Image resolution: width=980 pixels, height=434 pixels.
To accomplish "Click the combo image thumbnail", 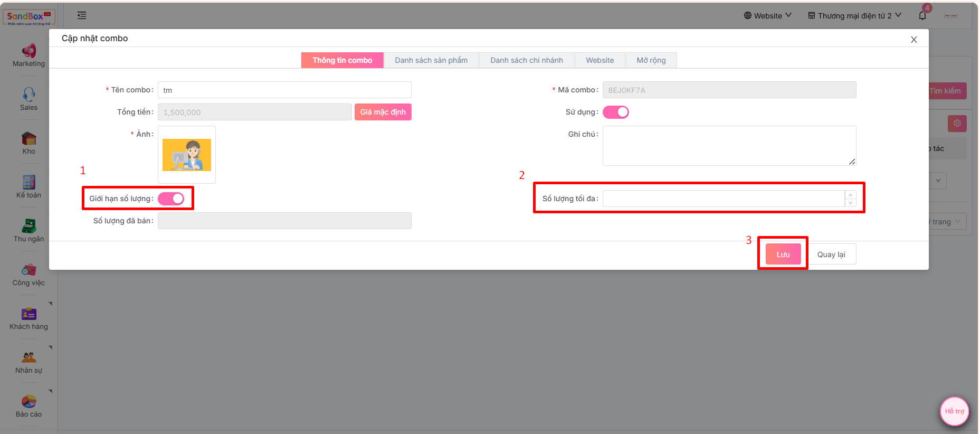I will click(187, 155).
